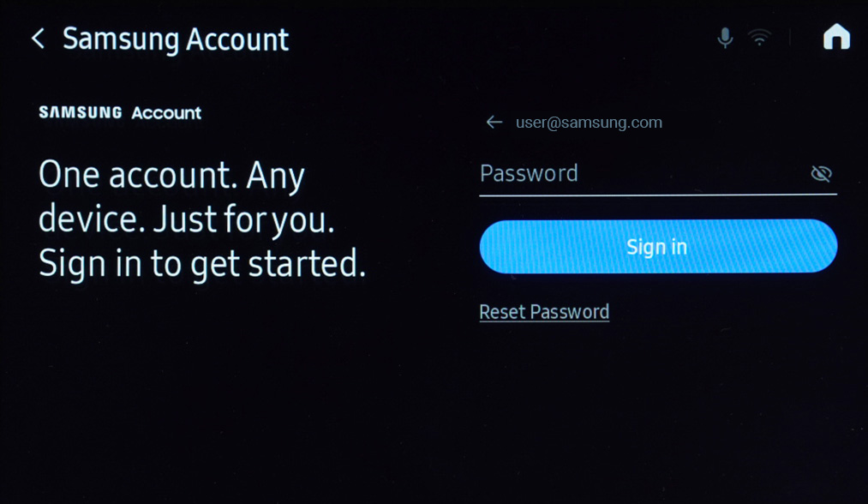This screenshot has height=504, width=868.
Task: Click the blue Sign in button
Action: pyautogui.click(x=658, y=246)
